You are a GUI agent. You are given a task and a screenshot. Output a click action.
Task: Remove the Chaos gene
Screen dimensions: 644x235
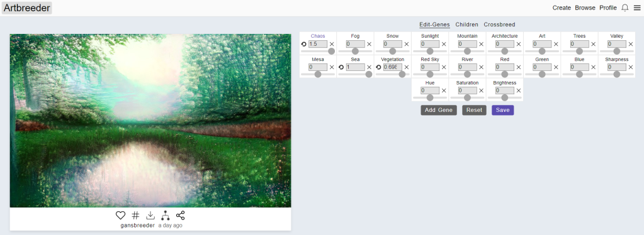pos(332,44)
